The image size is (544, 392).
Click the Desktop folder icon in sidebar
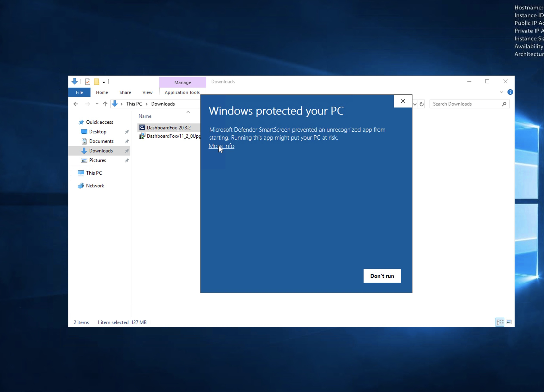[84, 132]
